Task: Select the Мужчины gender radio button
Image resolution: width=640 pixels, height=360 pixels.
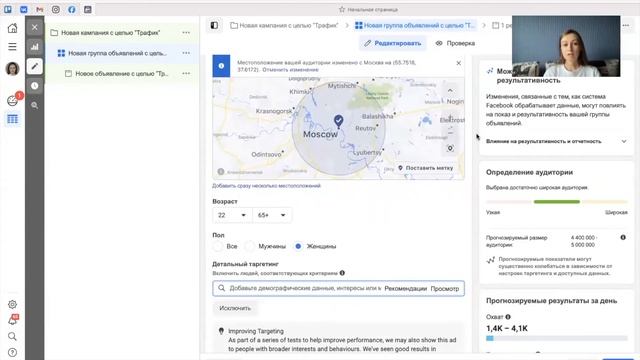Action: point(250,247)
